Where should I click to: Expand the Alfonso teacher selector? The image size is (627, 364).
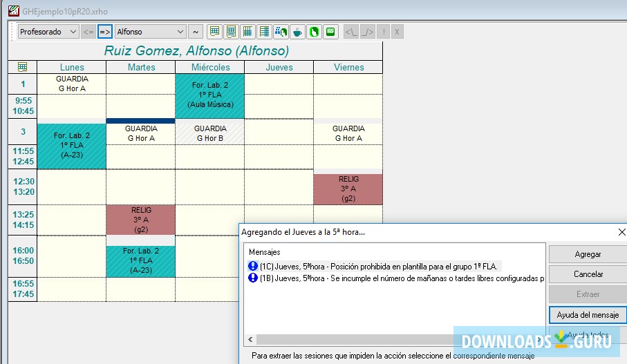(150, 32)
